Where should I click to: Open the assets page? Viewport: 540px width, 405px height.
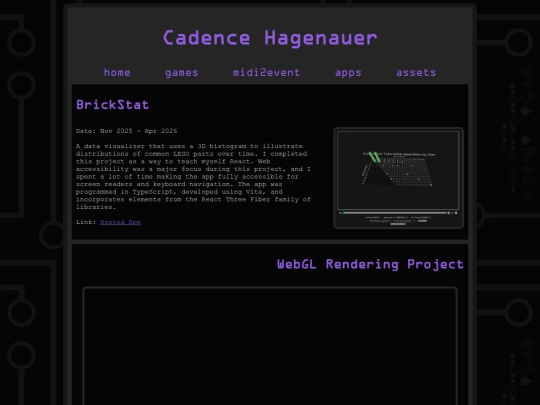[416, 73]
